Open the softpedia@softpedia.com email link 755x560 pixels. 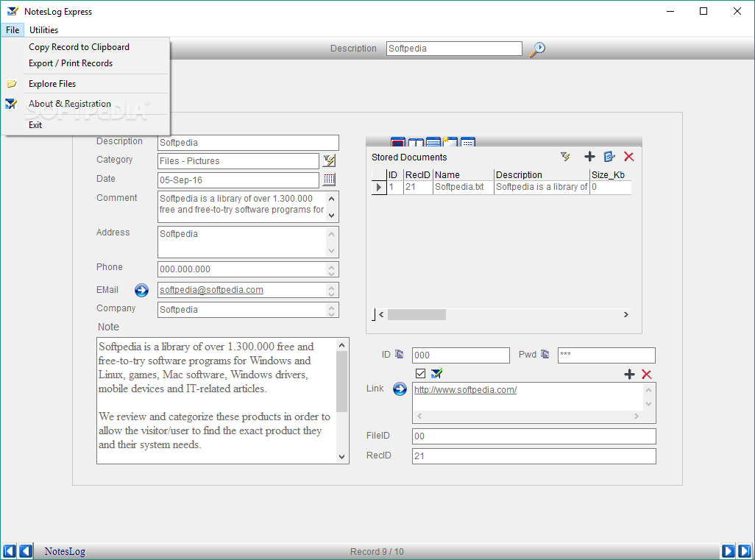(211, 290)
